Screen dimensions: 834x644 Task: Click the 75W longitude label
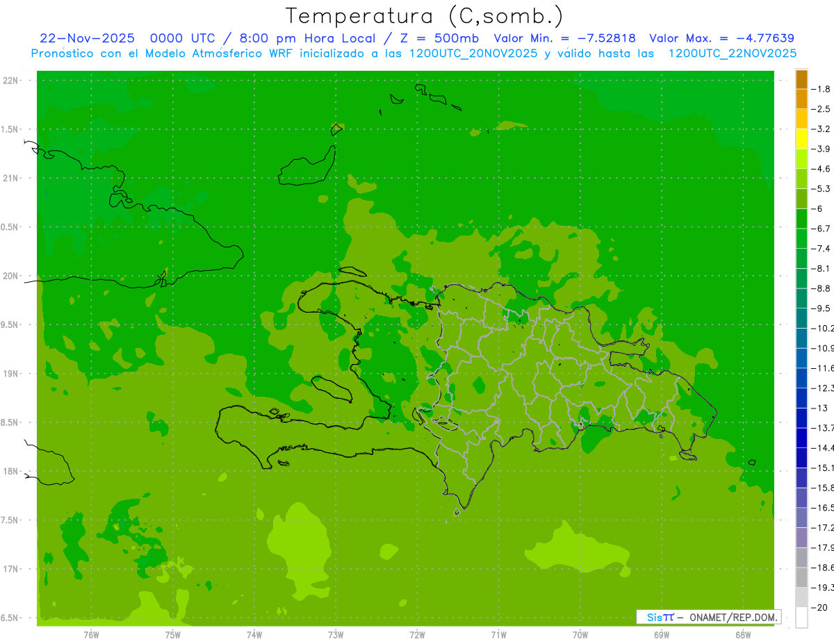173,634
